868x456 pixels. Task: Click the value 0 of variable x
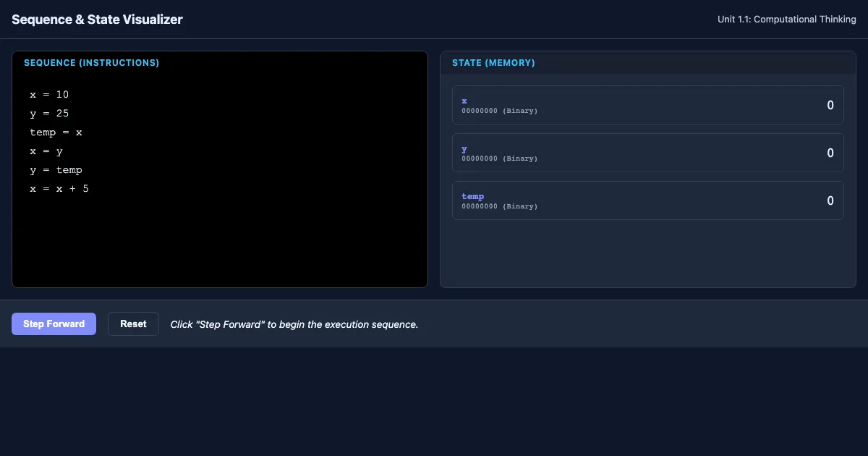point(830,105)
